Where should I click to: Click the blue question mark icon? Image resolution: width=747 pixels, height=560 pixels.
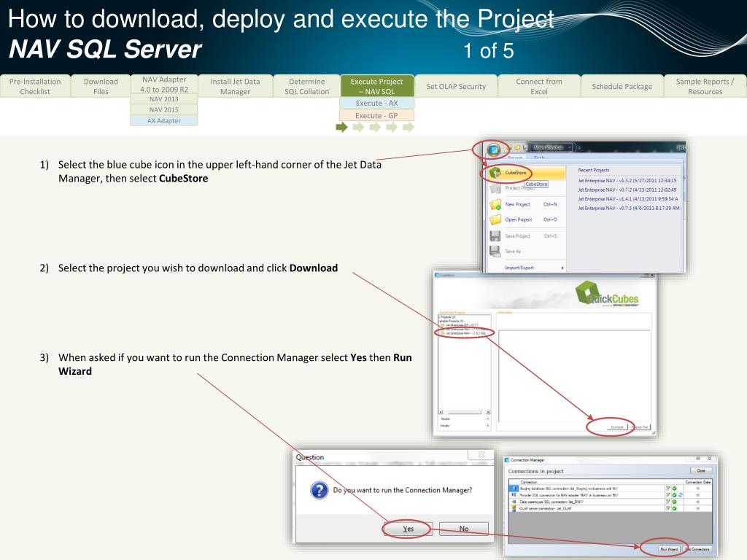point(320,490)
